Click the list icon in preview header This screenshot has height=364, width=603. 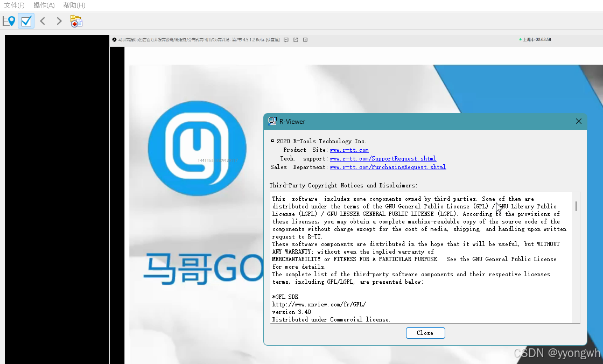[x=305, y=40]
